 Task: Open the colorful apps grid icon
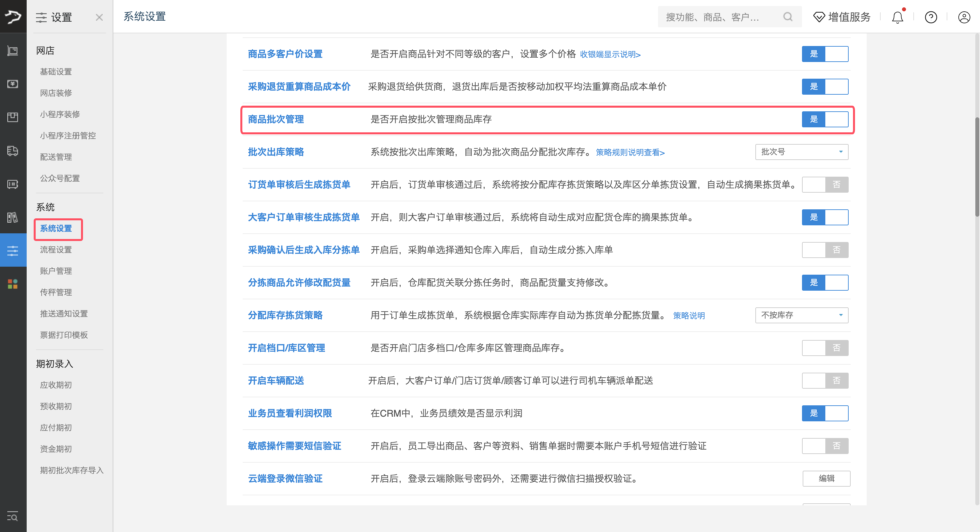(x=13, y=284)
